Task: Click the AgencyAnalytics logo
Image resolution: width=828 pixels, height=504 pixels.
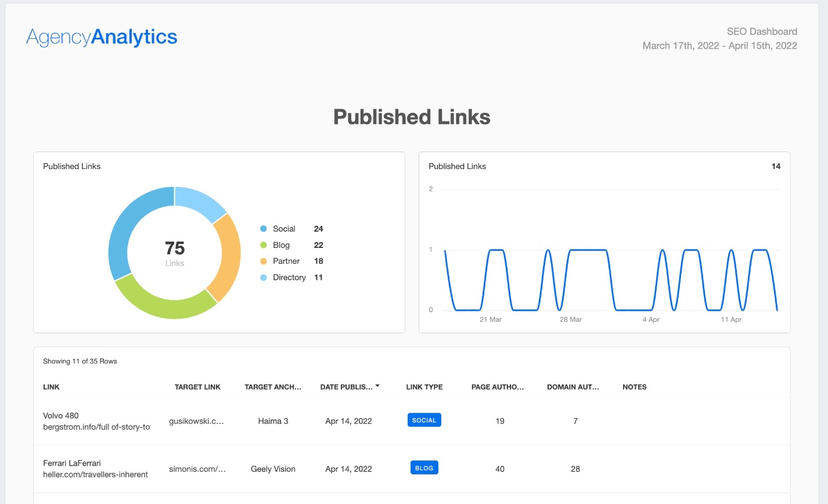Action: 102,37
